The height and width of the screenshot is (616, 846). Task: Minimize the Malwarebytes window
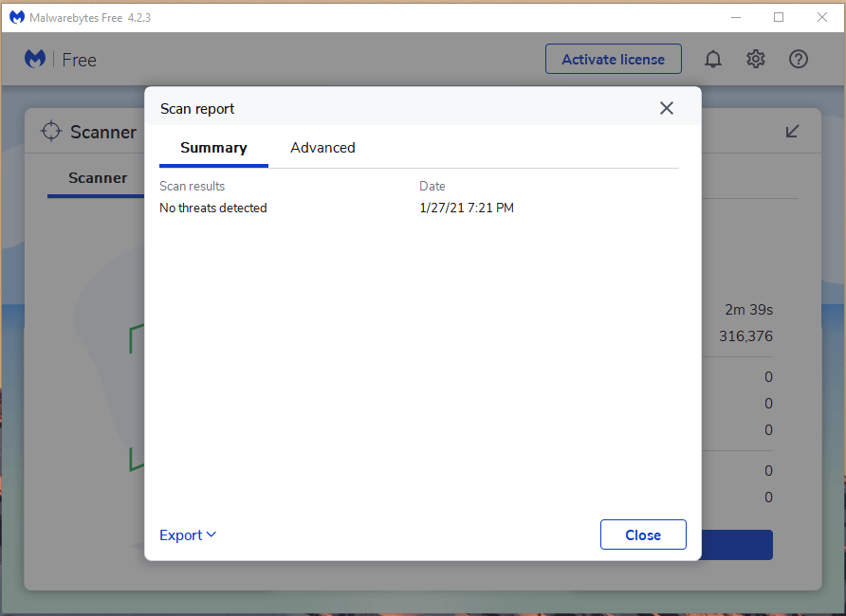pyautogui.click(x=735, y=17)
